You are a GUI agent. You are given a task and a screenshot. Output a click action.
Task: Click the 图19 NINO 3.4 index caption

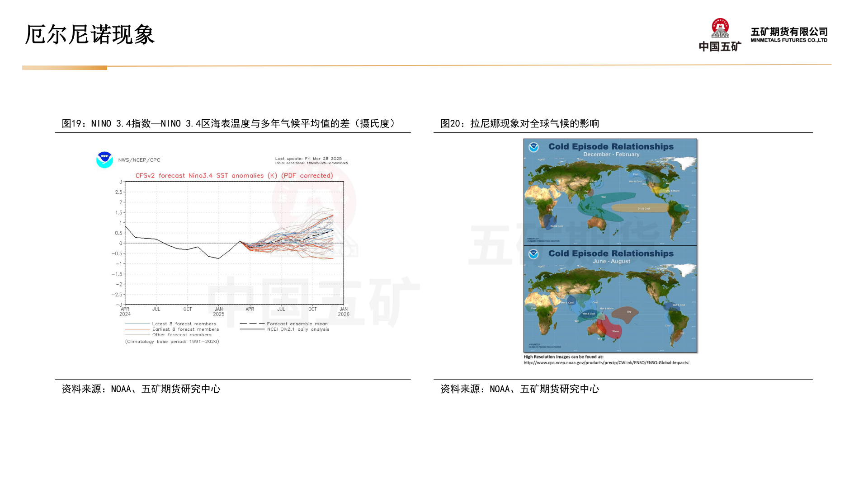(229, 124)
